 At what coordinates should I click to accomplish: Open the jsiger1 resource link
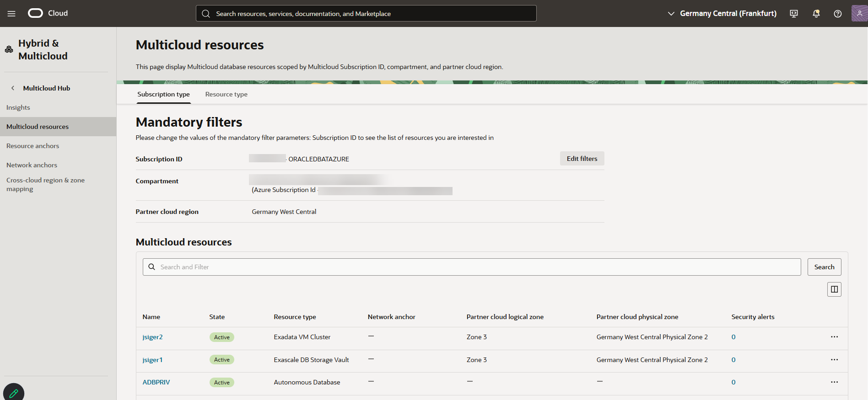[152, 360]
